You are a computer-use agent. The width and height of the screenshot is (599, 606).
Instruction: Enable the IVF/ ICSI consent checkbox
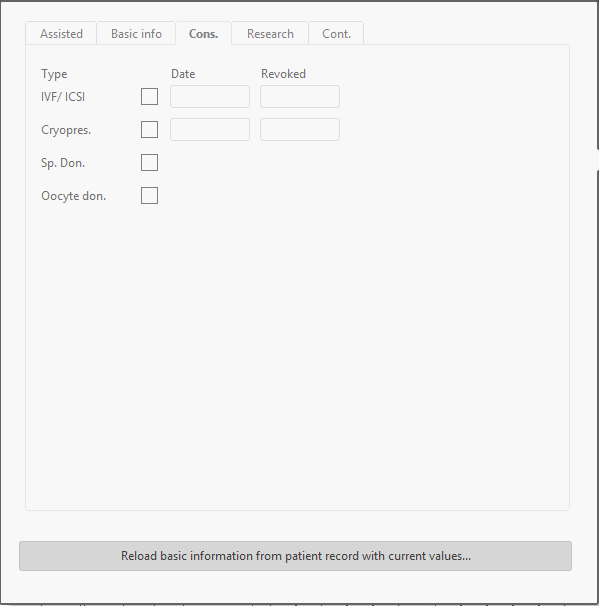150,97
